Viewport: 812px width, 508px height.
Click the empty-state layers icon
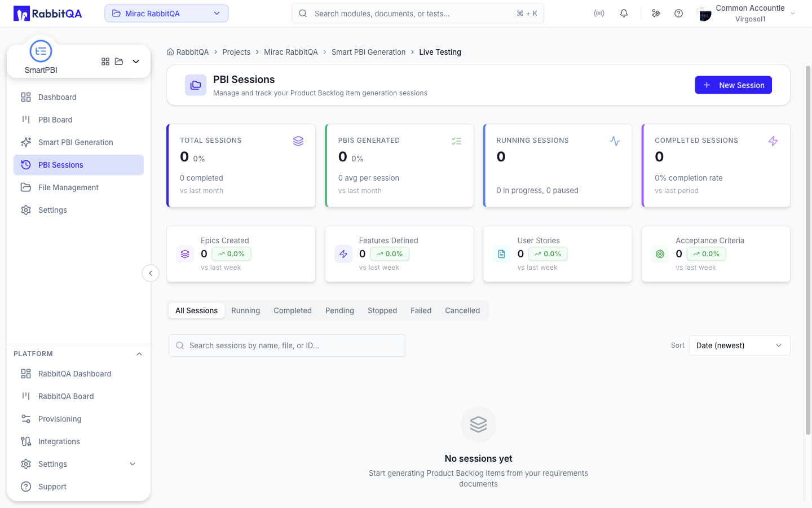pyautogui.click(x=478, y=424)
